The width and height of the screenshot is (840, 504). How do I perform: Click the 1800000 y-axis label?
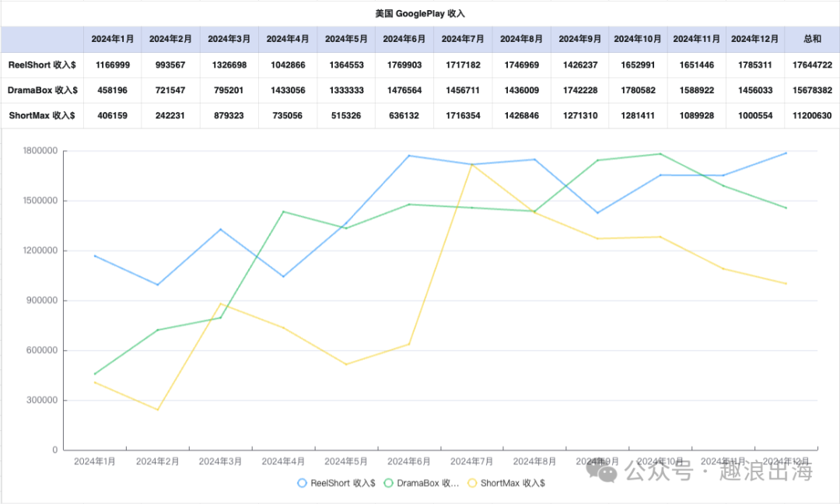click(40, 151)
